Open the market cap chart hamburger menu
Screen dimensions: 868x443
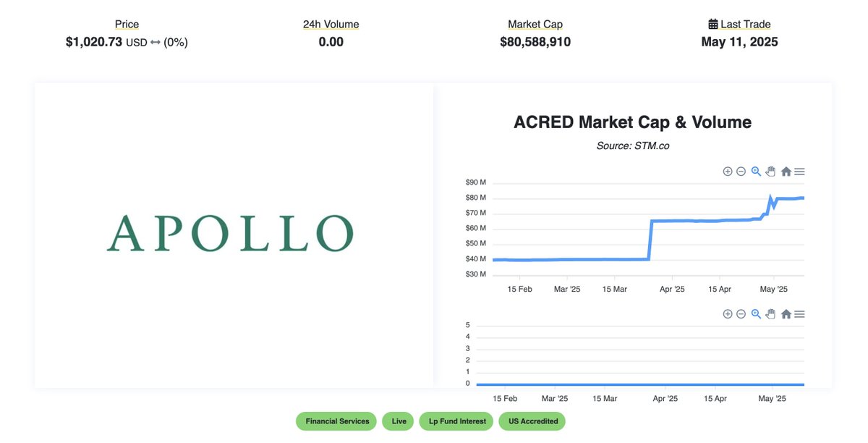point(799,172)
